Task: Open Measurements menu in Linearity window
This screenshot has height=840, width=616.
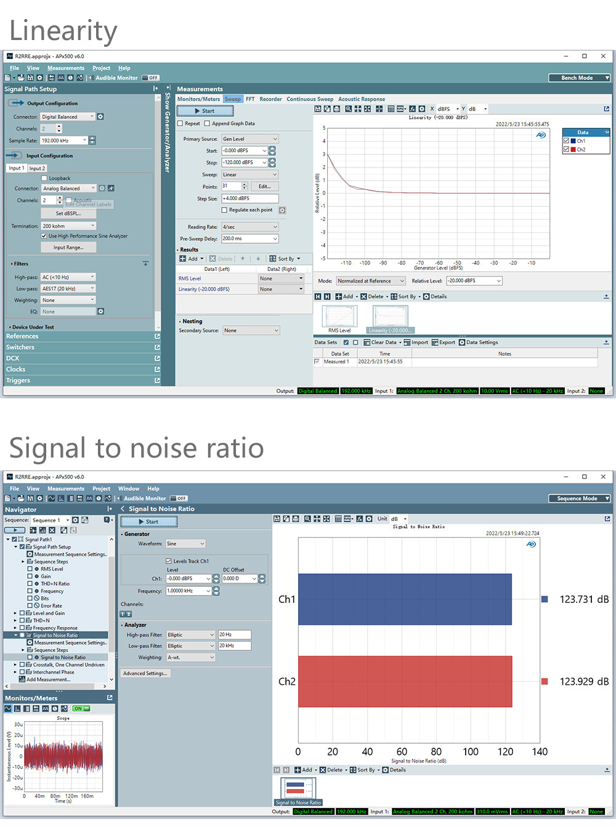Action: pos(66,68)
